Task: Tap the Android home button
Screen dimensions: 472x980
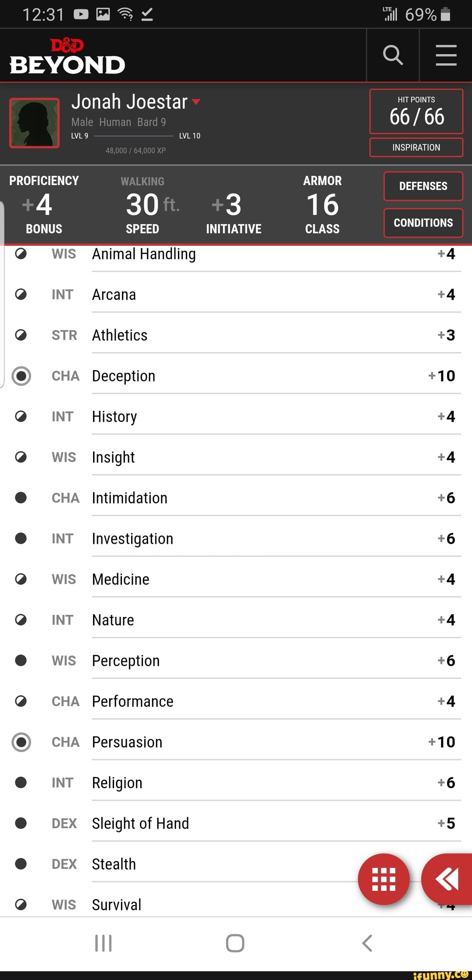Action: coord(235,943)
